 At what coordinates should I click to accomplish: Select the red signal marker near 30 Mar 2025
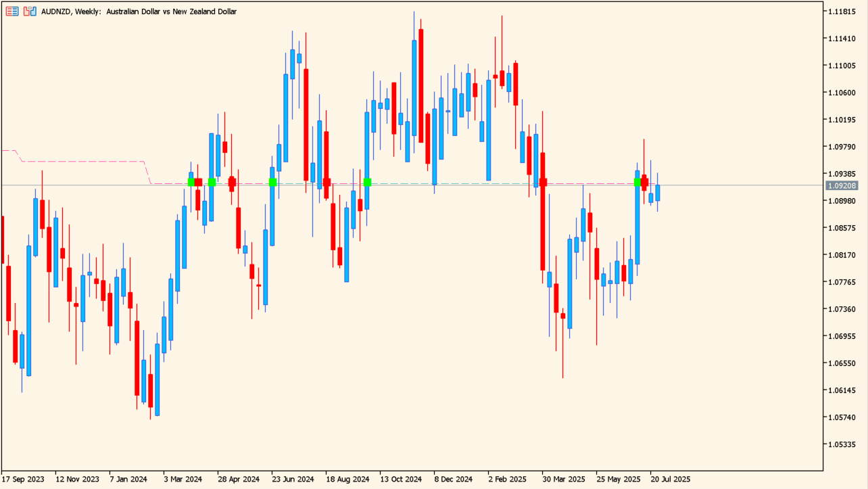pyautogui.click(x=543, y=182)
